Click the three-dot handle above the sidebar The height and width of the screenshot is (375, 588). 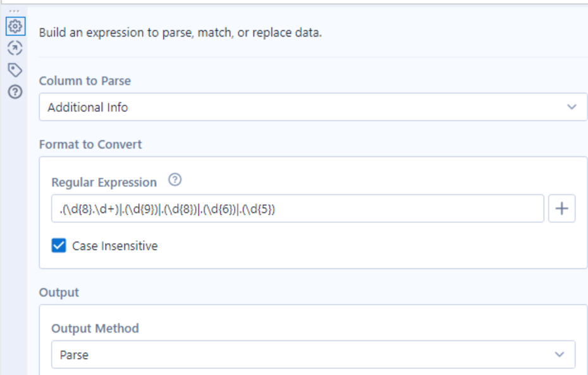coord(14,11)
